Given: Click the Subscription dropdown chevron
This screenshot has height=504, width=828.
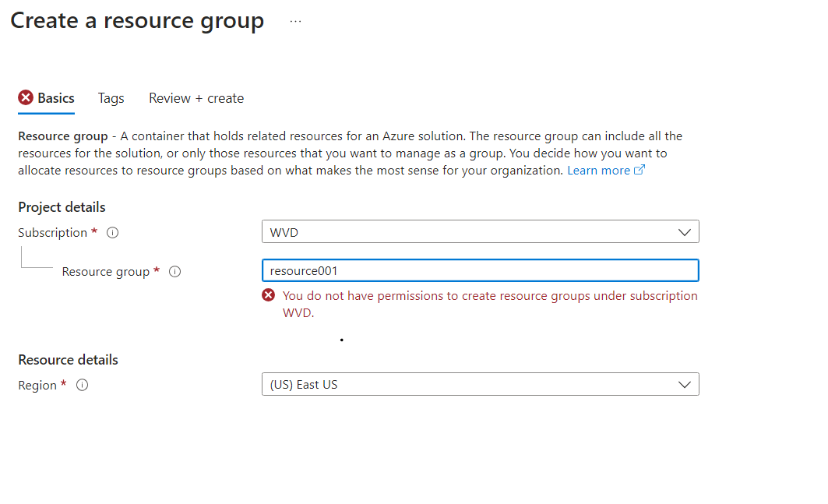Looking at the screenshot, I should [x=685, y=231].
